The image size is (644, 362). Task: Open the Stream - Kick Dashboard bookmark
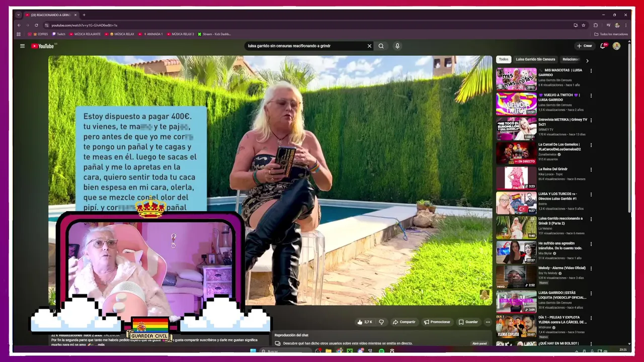click(214, 34)
